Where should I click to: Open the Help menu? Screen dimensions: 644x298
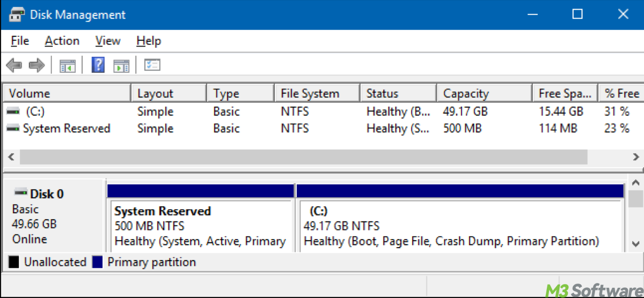point(149,41)
